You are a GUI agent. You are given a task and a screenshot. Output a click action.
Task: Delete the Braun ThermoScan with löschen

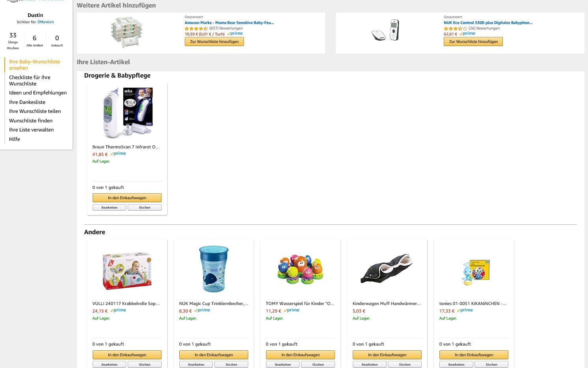(145, 207)
